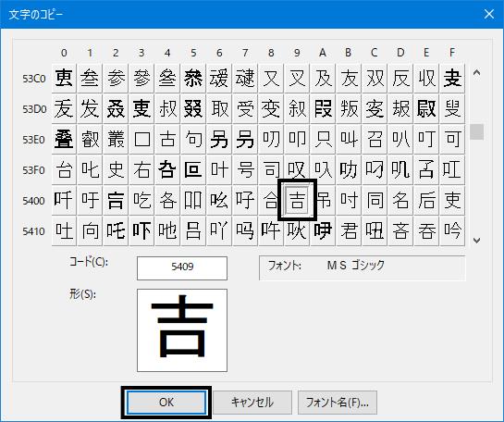This screenshot has width=504, height=422.
Task: Select the highlighted character 吉 in row 5400
Action: pyautogui.click(x=297, y=201)
